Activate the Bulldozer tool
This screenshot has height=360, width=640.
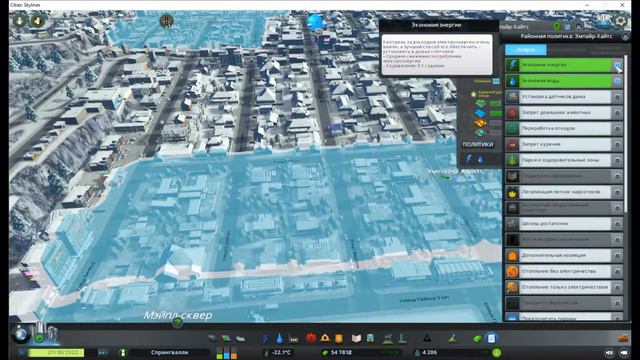(623, 338)
